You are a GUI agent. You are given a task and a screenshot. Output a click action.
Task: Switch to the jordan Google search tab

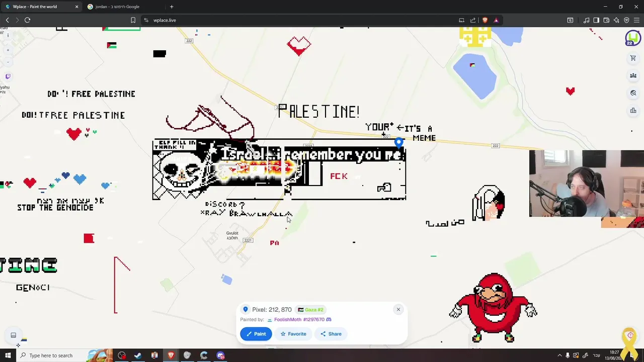[x=123, y=7]
